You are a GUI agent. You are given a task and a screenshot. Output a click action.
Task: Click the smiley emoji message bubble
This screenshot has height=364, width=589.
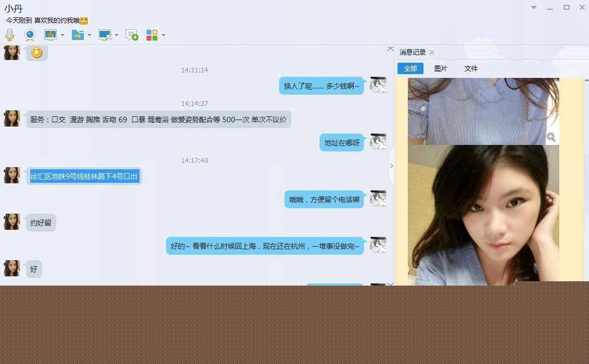pos(37,52)
